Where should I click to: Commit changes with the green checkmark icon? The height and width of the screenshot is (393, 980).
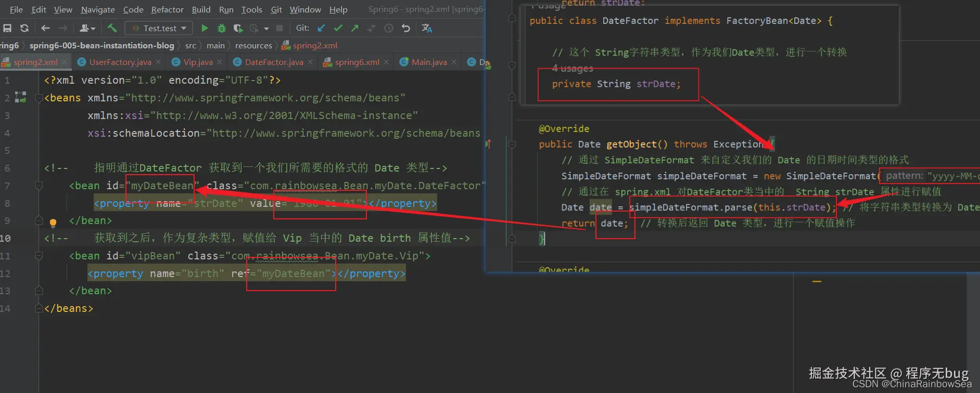pos(338,28)
